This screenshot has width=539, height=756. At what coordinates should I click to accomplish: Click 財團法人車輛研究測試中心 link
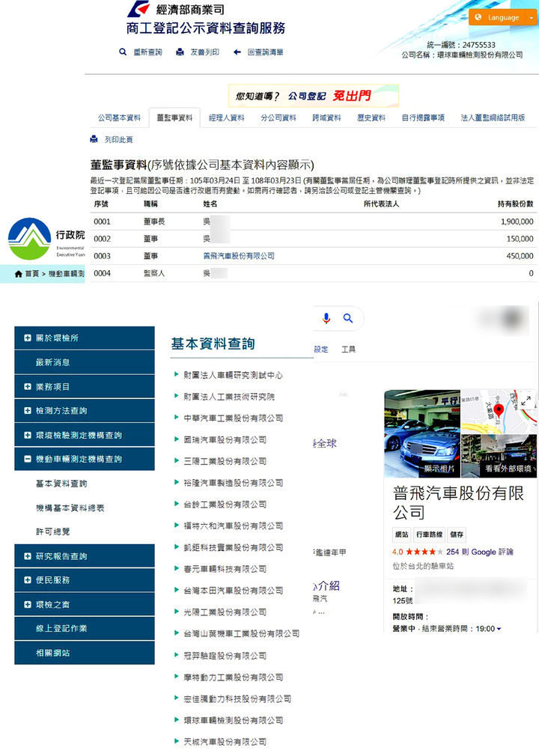pos(234,375)
